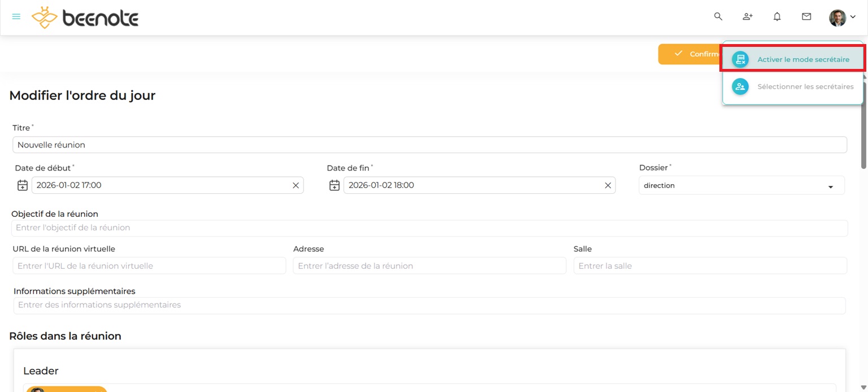The width and height of the screenshot is (868, 392).
Task: Focus the Objectif de la réunion field
Action: point(429,228)
